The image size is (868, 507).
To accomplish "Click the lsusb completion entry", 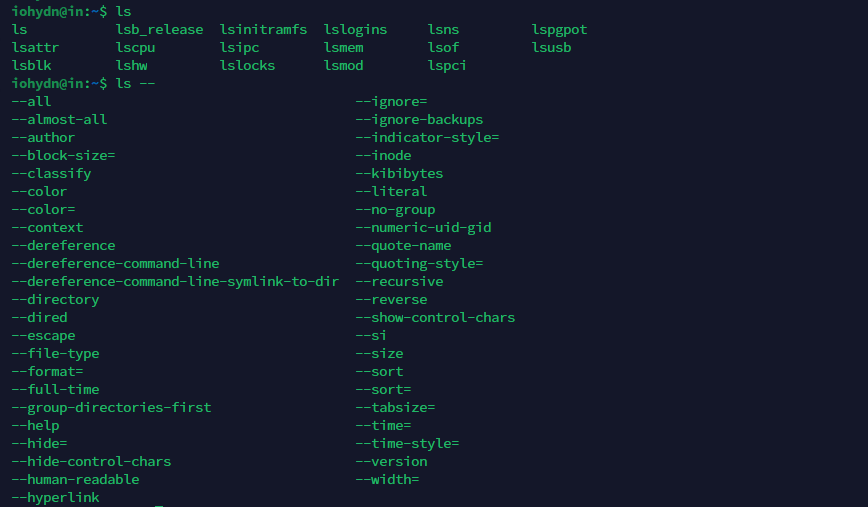I will pyautogui.click(x=551, y=48).
